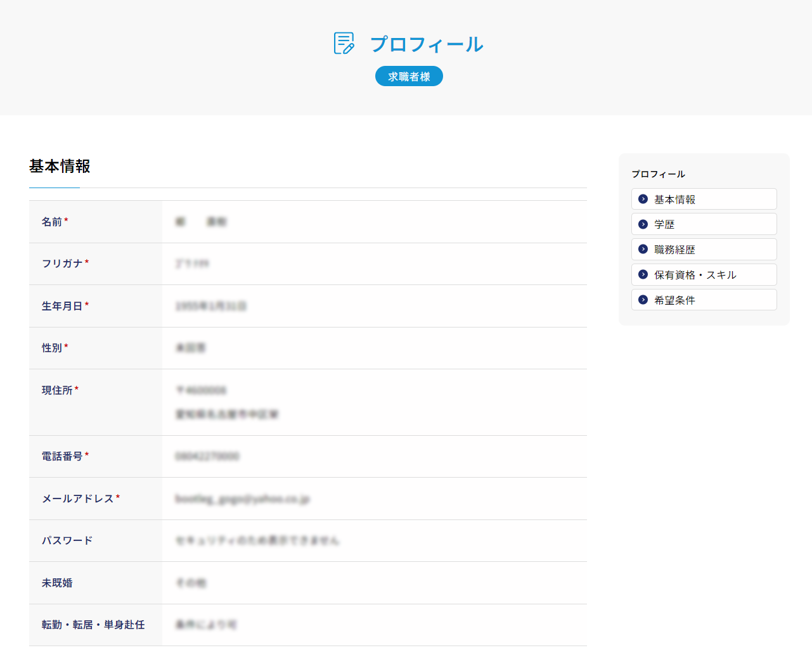812x662 pixels.
Task: Click arrow icon beside 職務経歴 link
Action: tap(643, 249)
